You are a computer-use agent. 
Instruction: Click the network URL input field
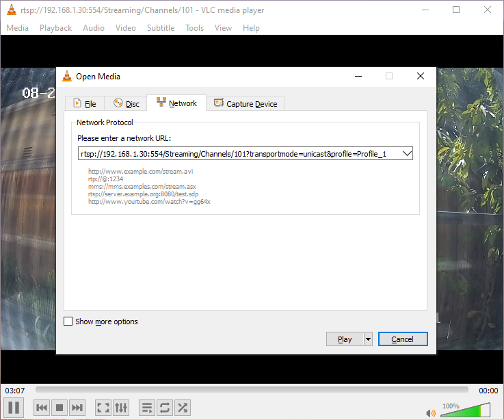click(240, 154)
